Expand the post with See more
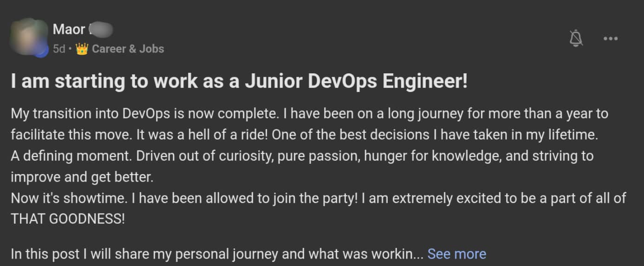Image resolution: width=644 pixels, height=266 pixels. tap(456, 254)
